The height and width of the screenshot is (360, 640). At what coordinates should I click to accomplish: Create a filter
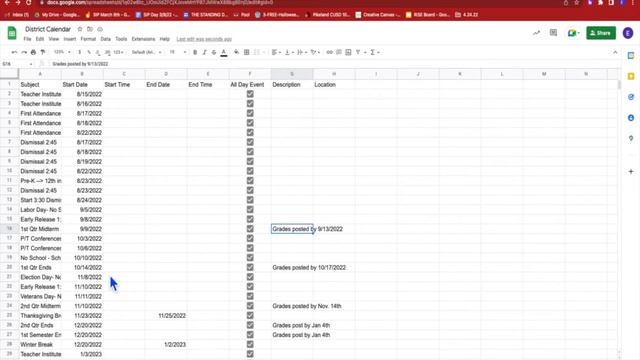358,52
